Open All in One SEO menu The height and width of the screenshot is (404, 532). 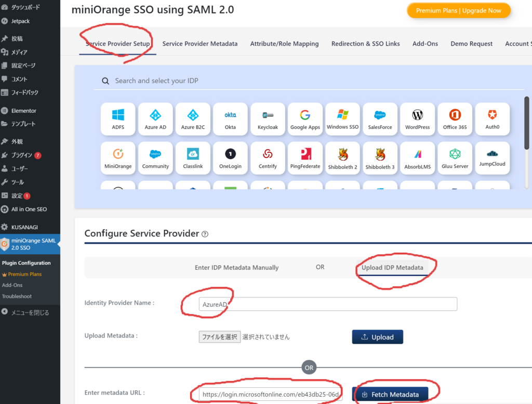point(30,210)
